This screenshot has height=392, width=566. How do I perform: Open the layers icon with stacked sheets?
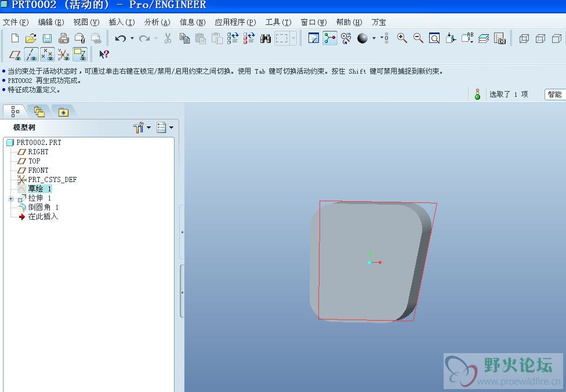[x=483, y=38]
